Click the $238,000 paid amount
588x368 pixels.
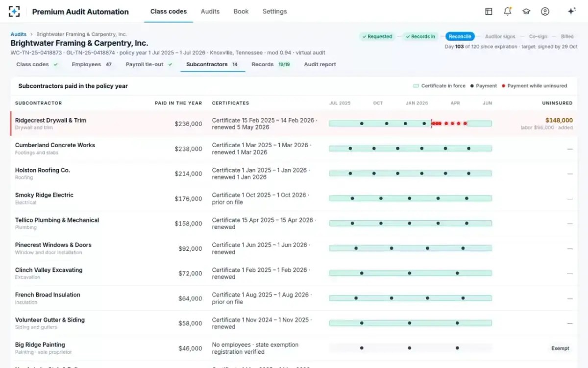[x=188, y=149]
